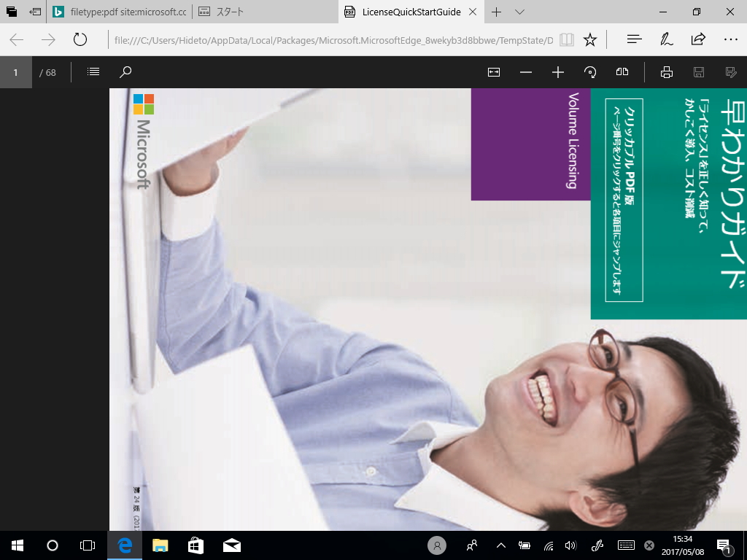Open the More actions menu
Image resolution: width=747 pixels, height=560 pixels.
[x=730, y=39]
